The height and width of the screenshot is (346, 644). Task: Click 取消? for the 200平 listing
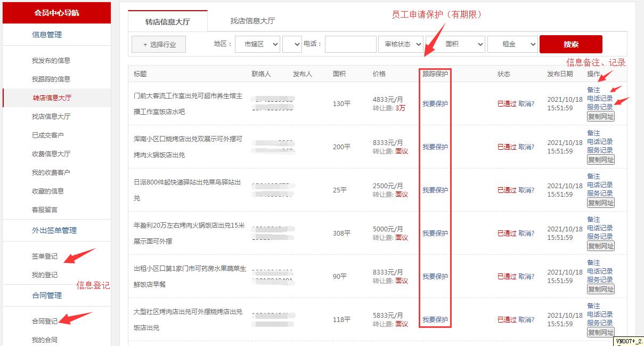click(526, 147)
